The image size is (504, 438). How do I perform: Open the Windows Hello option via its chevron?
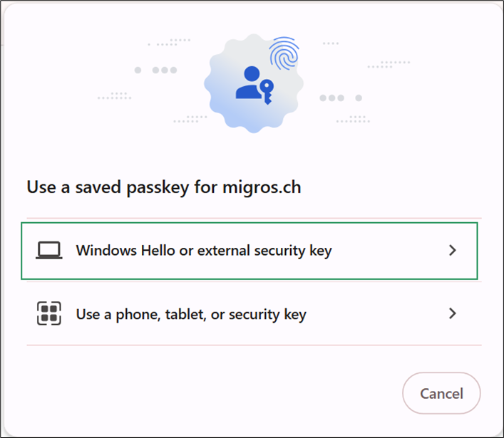(453, 250)
